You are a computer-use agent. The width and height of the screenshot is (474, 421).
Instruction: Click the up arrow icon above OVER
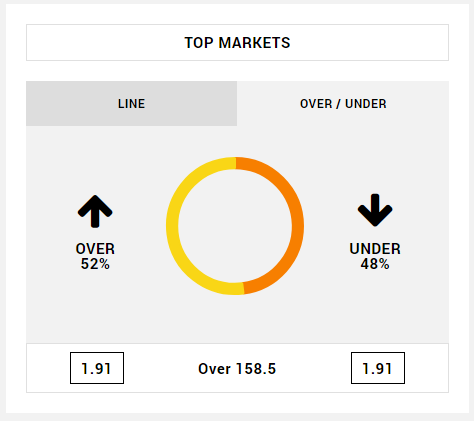[x=95, y=211]
